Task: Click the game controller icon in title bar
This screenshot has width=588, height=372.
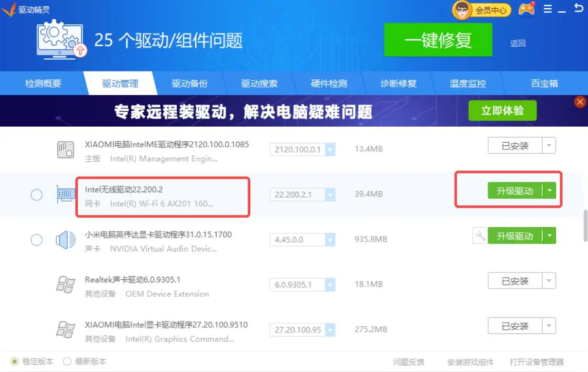Action: 527,10
